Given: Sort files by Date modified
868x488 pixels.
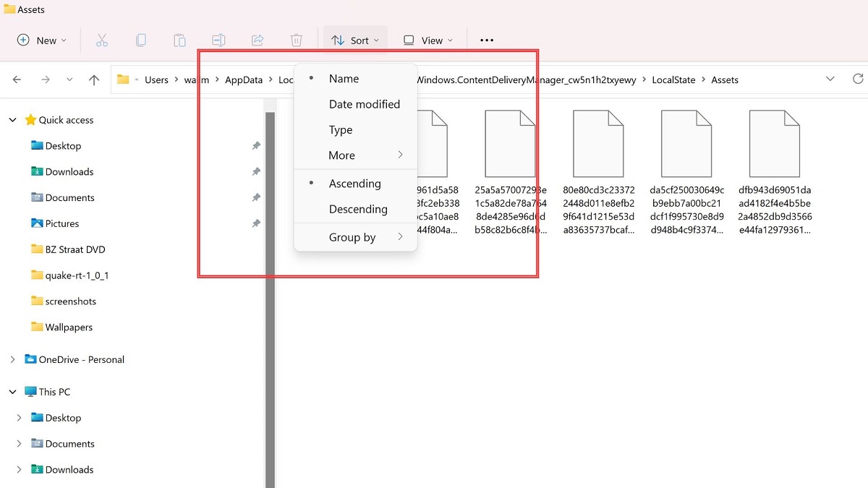Looking at the screenshot, I should coord(365,103).
